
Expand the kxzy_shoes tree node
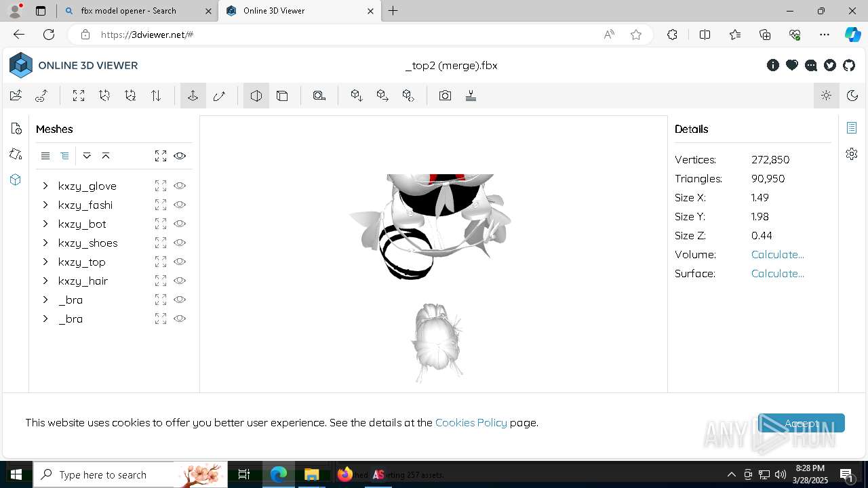45,243
